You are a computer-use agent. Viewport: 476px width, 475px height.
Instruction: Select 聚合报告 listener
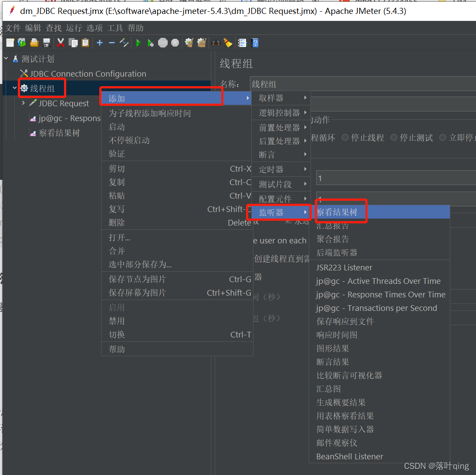379,239
